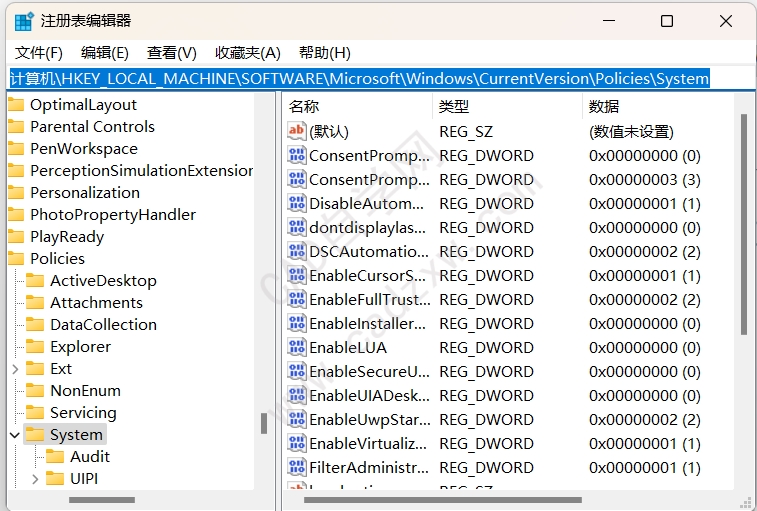Image resolution: width=757 pixels, height=511 pixels.
Task: Select the ActiveDesktop key
Action: pyautogui.click(x=103, y=281)
